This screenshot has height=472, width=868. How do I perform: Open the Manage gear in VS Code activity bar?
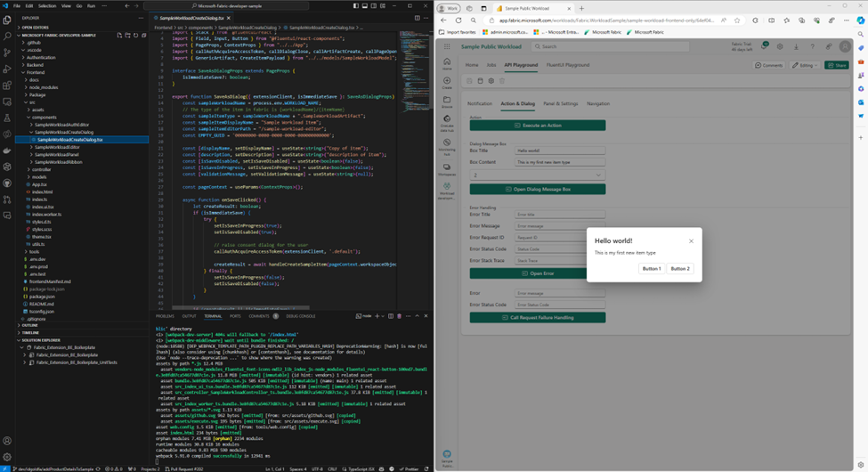coord(7,457)
